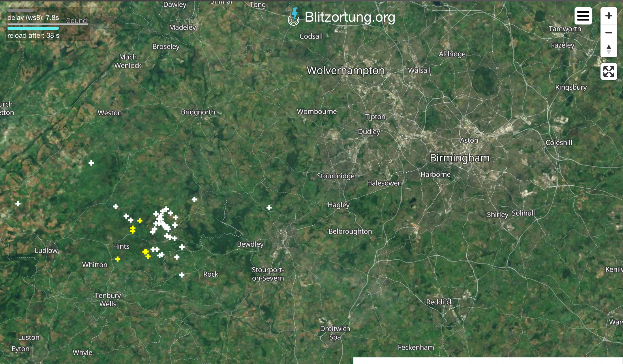
Task: Click the white strike marker above Ludlow
Action: (18, 204)
